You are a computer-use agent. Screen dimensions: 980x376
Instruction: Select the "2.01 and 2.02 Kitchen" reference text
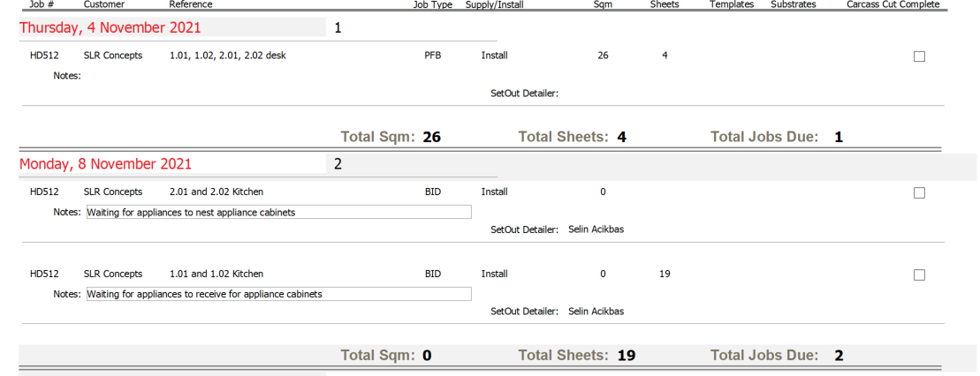(x=216, y=192)
